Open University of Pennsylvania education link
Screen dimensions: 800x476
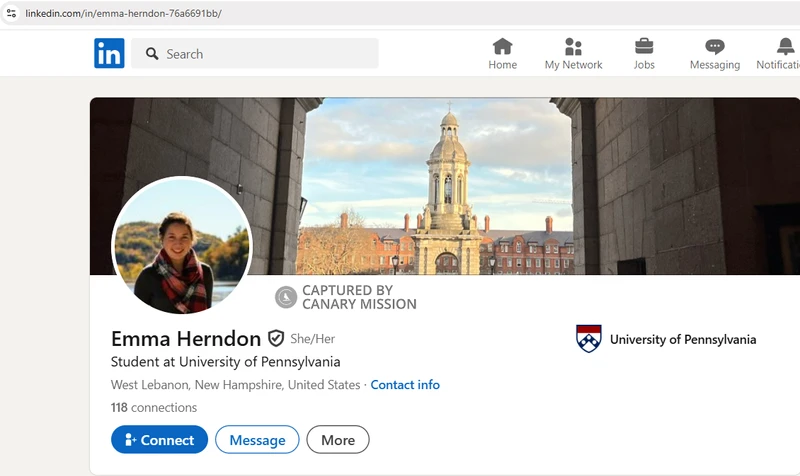(666, 339)
